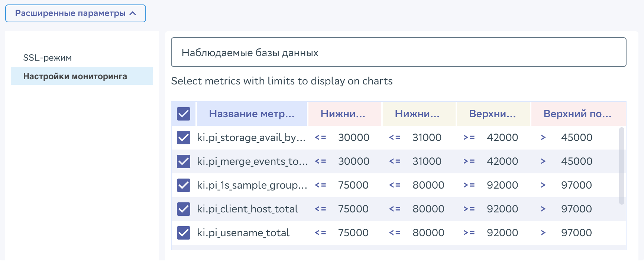Edit the 97000 value for ki.pi_1s_sample_group
This screenshot has width=644, height=263.
(x=576, y=185)
